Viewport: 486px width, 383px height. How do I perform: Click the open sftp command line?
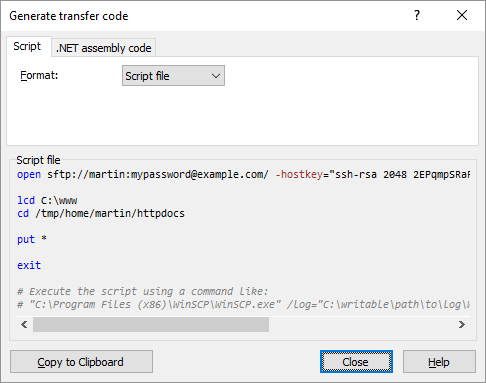(243, 174)
